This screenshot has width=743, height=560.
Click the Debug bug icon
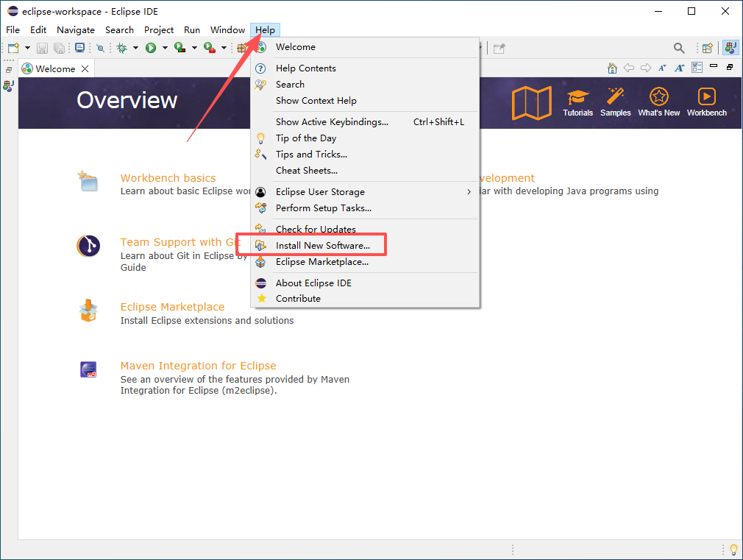point(122,48)
